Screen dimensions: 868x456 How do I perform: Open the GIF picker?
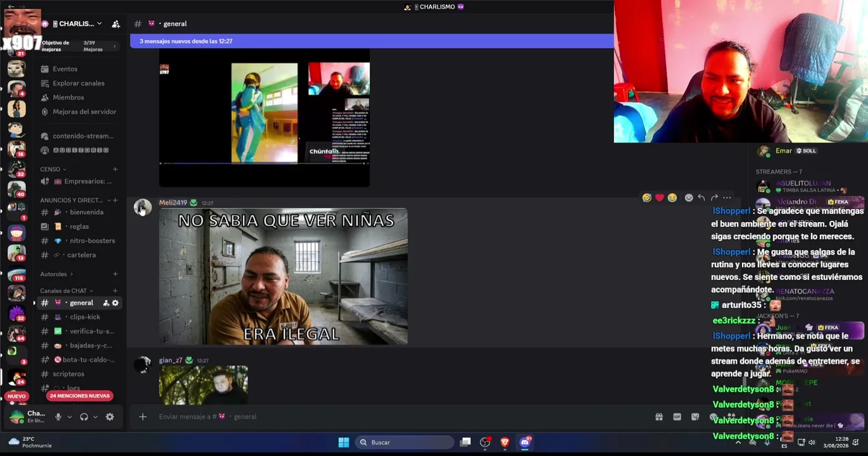pyautogui.click(x=677, y=417)
